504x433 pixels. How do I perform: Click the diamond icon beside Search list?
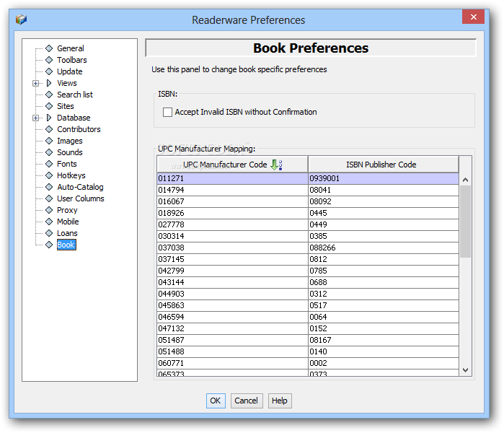tap(49, 95)
